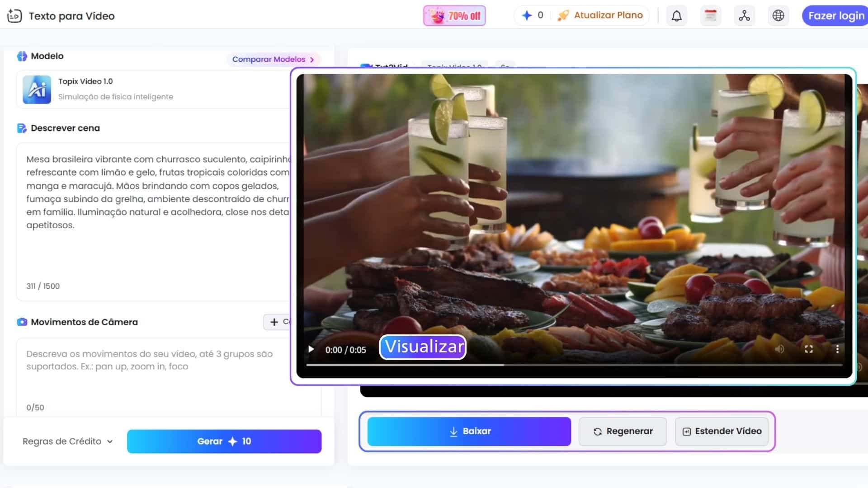Click the camera icon beside Movimentos de Câmera
Screen dimensions: 868x488
(x=21, y=322)
